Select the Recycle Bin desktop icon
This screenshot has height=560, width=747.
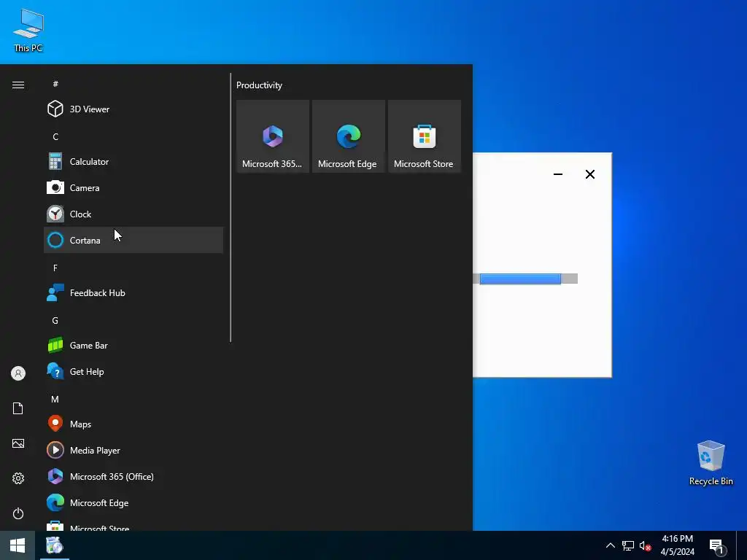711,462
